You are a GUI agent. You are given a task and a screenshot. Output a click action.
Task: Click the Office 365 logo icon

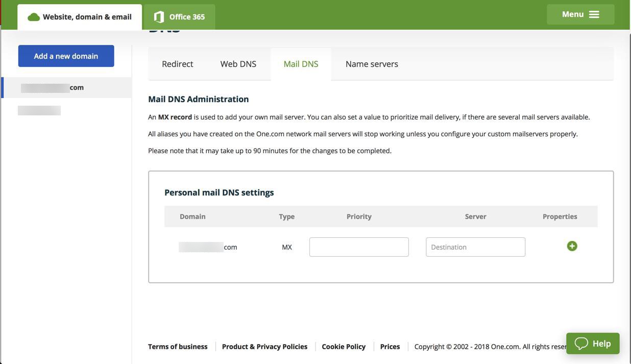[159, 17]
